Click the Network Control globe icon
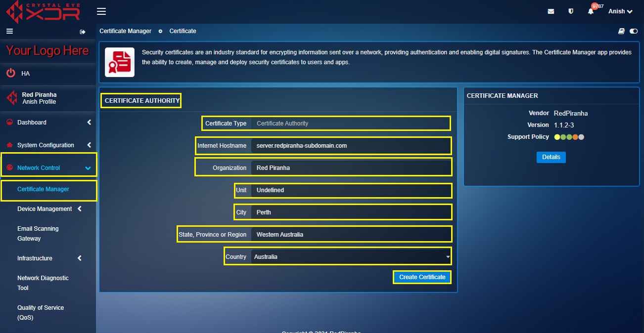 (9, 168)
